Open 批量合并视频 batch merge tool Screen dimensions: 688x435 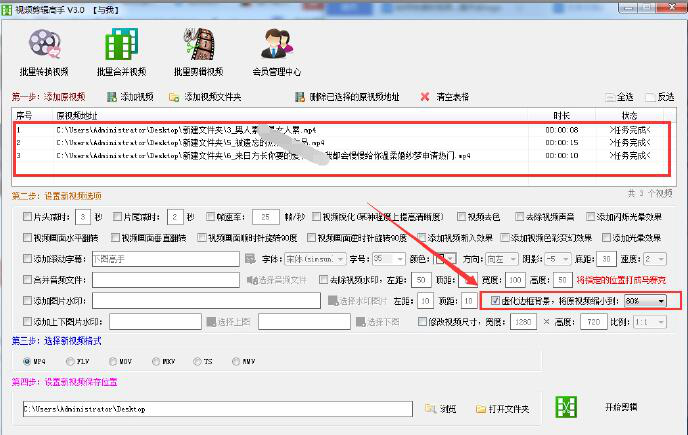point(122,52)
